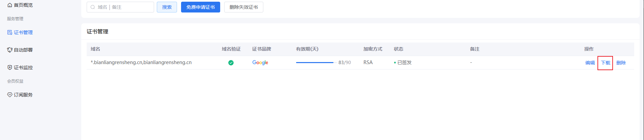Click the home icon beside 首页概览

pos(10,5)
